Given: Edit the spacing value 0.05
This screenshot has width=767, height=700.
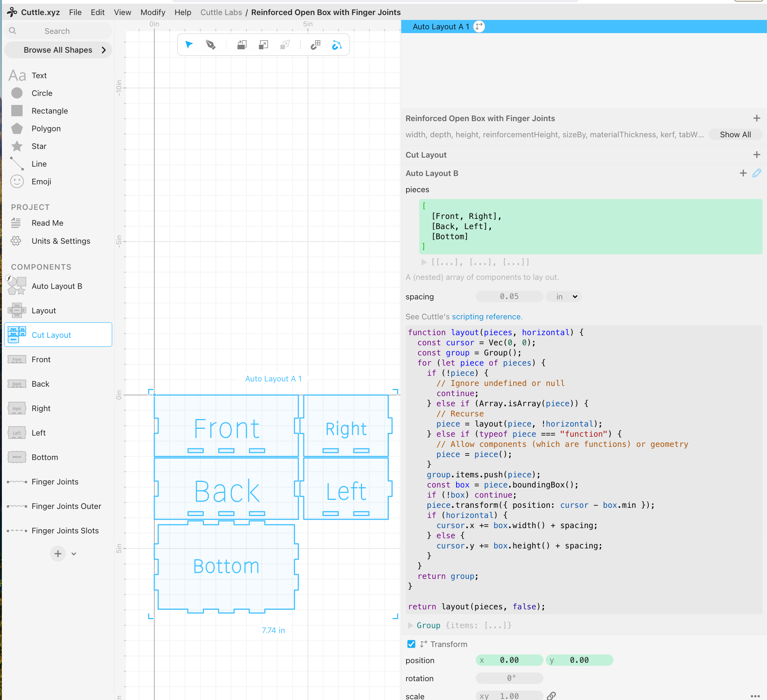Looking at the screenshot, I should click(509, 296).
